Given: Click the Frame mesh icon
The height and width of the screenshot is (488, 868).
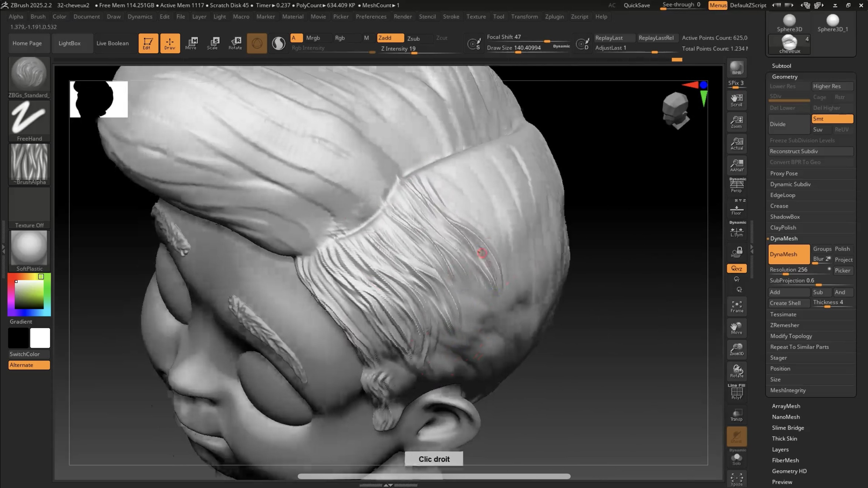Looking at the screenshot, I should tap(736, 306).
